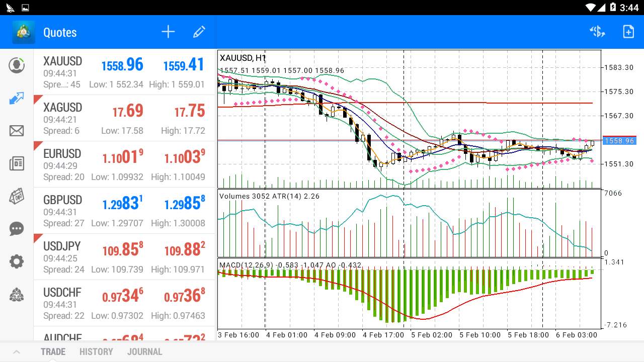Tap EURUSD ask price 1.10039
This screenshot has width=644, height=362.
pyautogui.click(x=185, y=157)
